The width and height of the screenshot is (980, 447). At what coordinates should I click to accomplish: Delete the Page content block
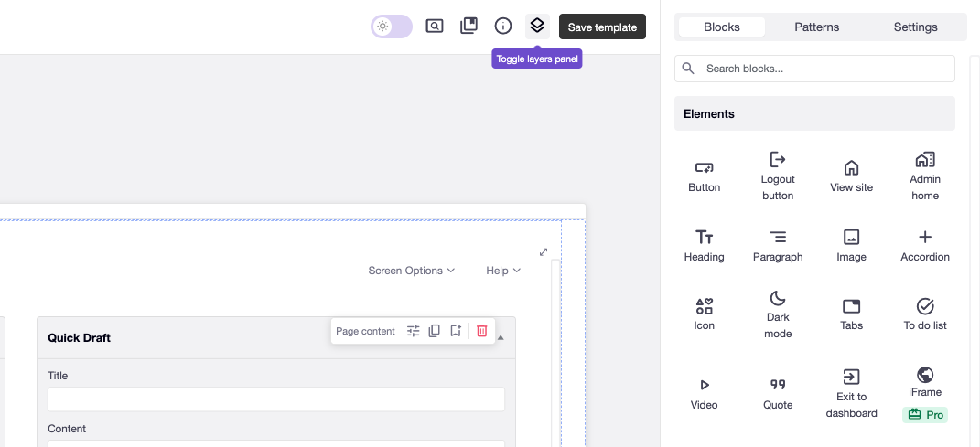click(482, 331)
